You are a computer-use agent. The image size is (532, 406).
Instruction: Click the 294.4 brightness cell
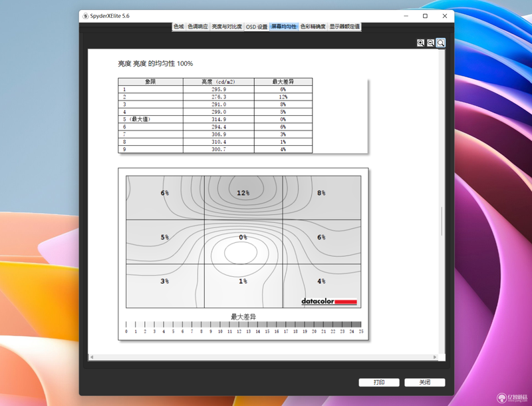click(219, 126)
